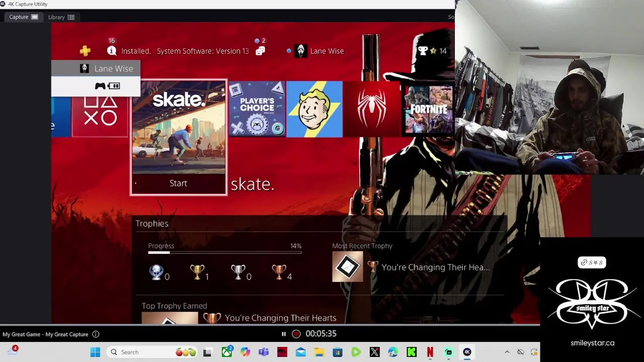Switch to the Capture tab
This screenshot has height=362, width=644.
point(24,17)
